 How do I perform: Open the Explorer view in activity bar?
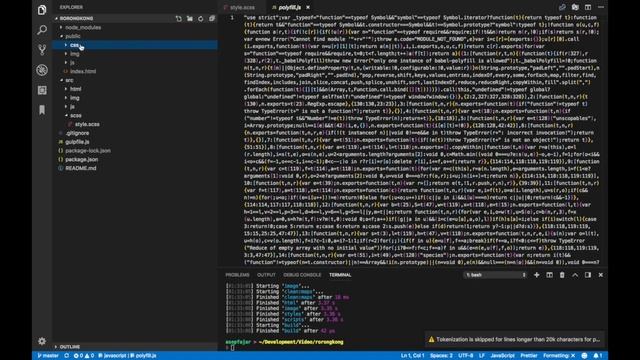[42, 10]
